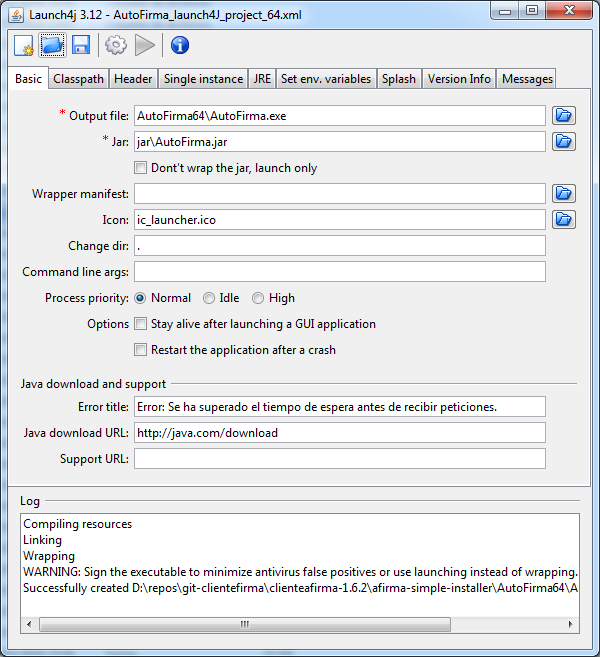Toggle Restart the application after crash
Viewport: 600px width, 657px height.
140,349
